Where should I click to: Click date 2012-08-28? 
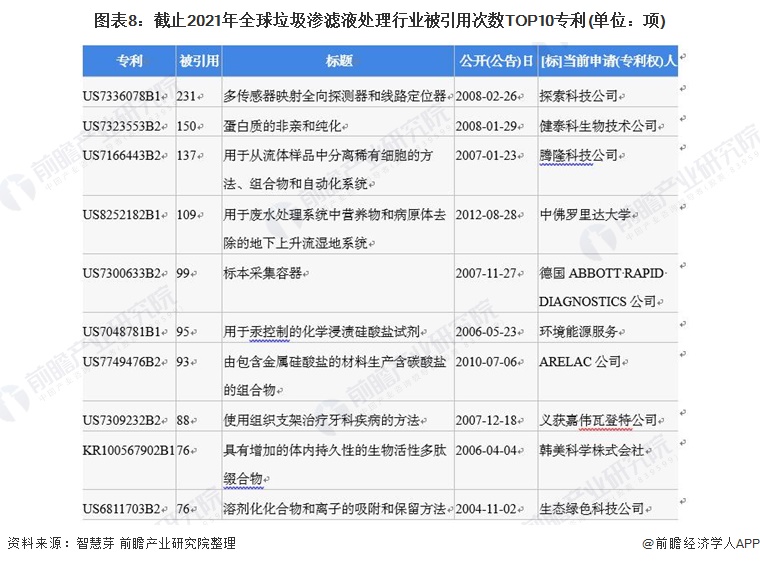coord(486,215)
